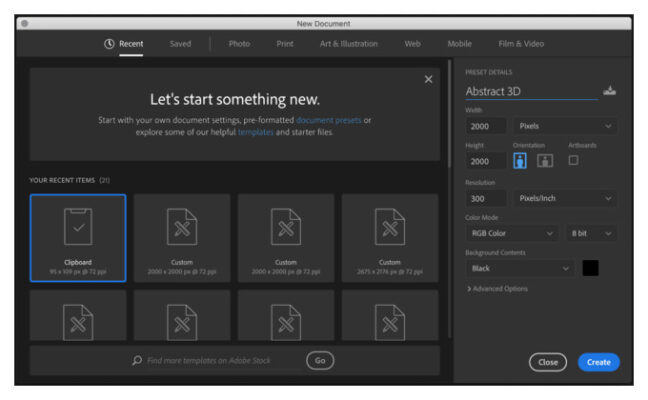Viewport: 648px width, 400px height.
Task: Follow the templates link
Action: click(256, 132)
